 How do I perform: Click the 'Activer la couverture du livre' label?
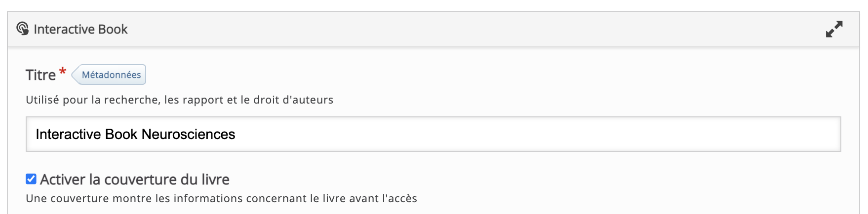click(x=134, y=179)
